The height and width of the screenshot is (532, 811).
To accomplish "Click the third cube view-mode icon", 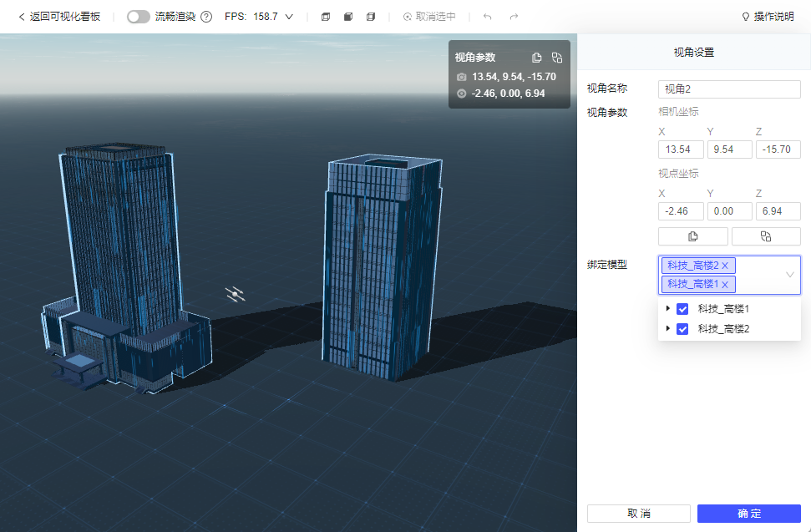I will tap(371, 17).
